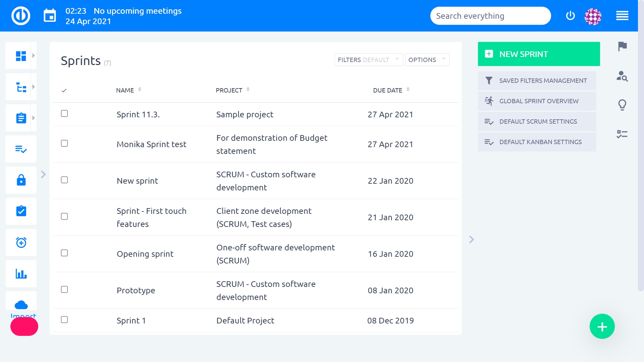Click the green NEW SPRINT button
Screen dimensions: 644x362
[538, 54]
